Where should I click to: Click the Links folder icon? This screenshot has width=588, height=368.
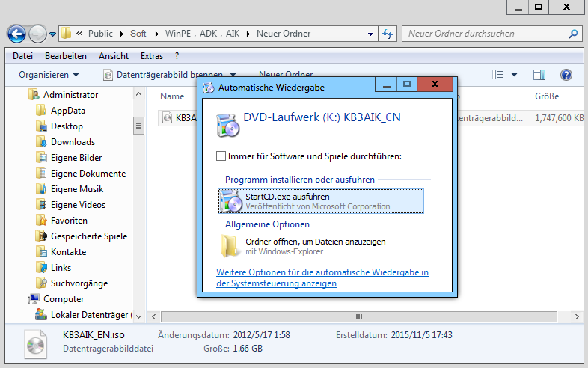click(x=41, y=268)
